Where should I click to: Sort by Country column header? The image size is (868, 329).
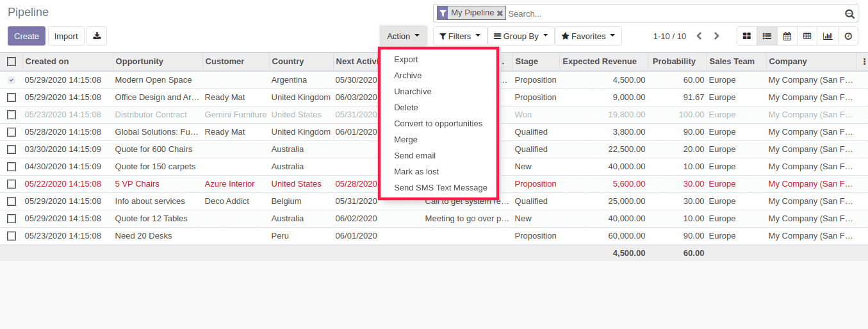tap(301, 62)
